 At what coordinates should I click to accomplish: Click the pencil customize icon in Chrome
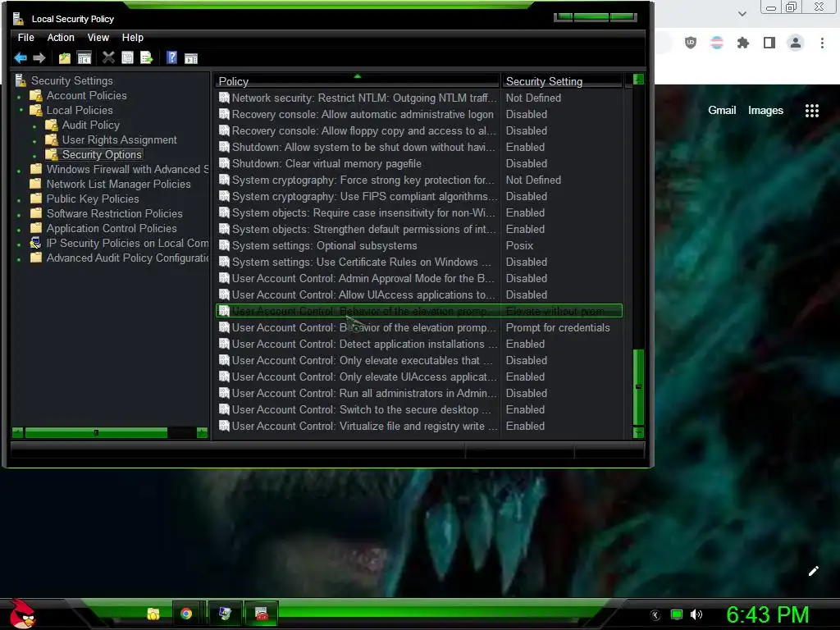(x=813, y=571)
